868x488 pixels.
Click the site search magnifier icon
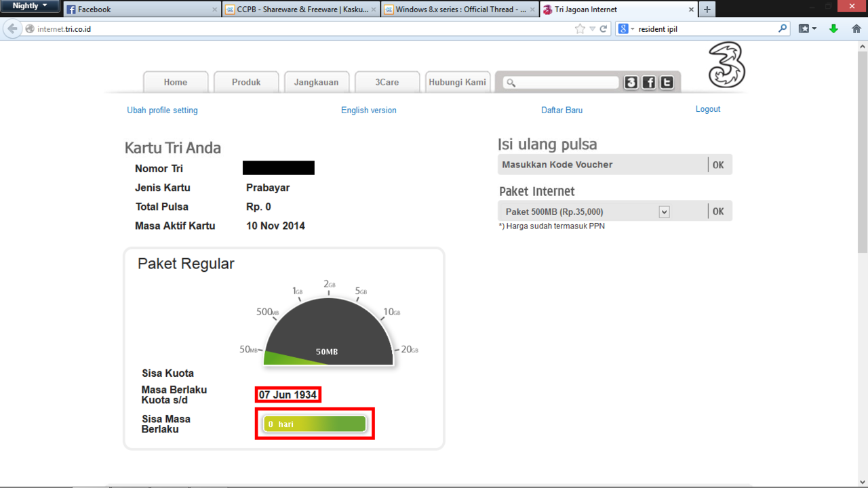(511, 83)
